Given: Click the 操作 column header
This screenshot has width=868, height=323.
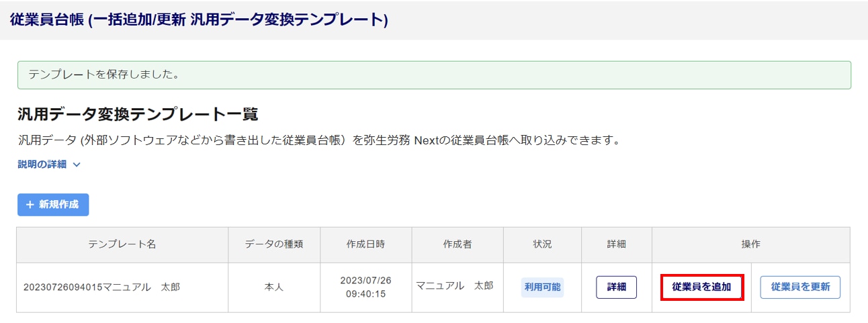Looking at the screenshot, I should pyautogui.click(x=751, y=244).
